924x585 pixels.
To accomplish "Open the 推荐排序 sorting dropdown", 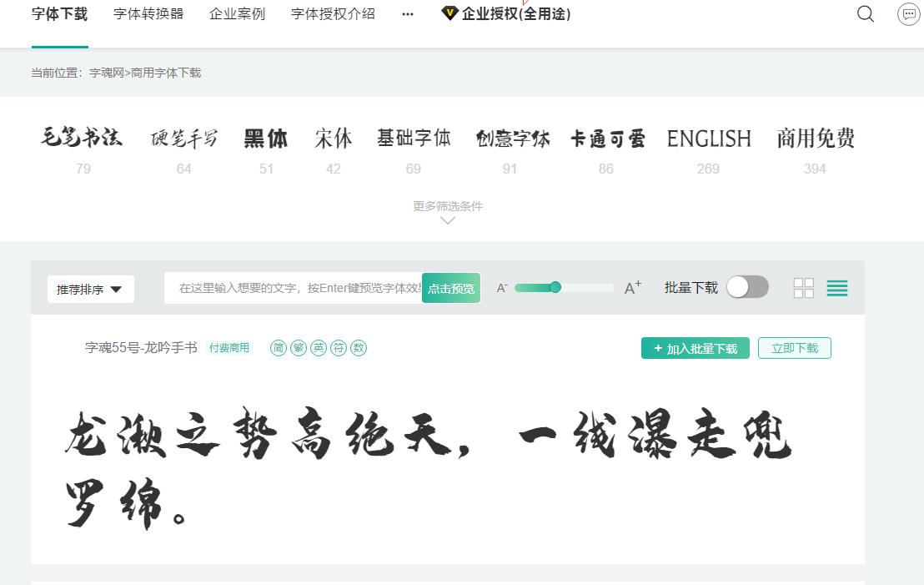I will click(x=90, y=288).
